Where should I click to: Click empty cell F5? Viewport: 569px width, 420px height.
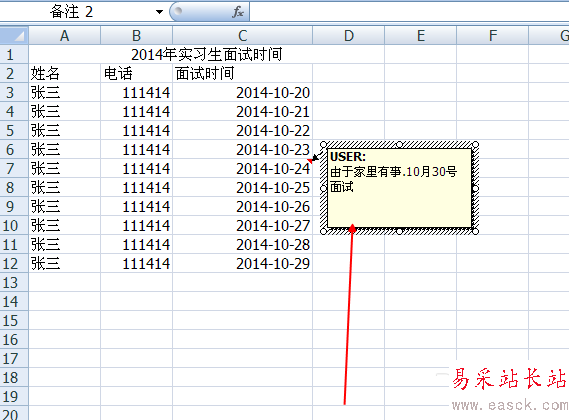tap(492, 130)
